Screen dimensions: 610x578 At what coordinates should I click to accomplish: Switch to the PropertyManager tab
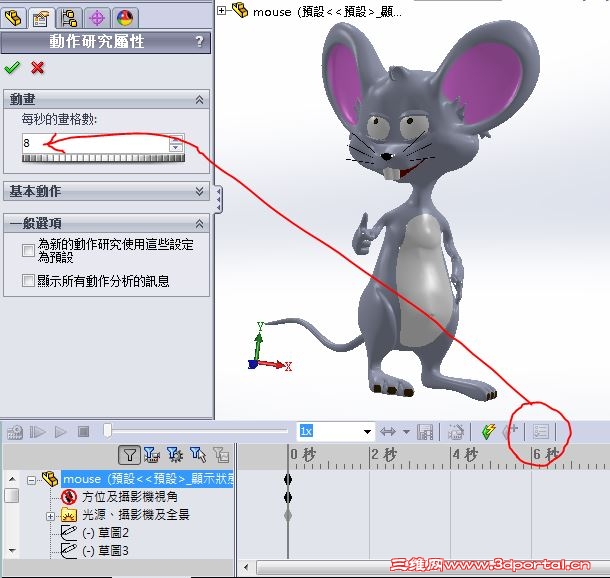click(40, 18)
